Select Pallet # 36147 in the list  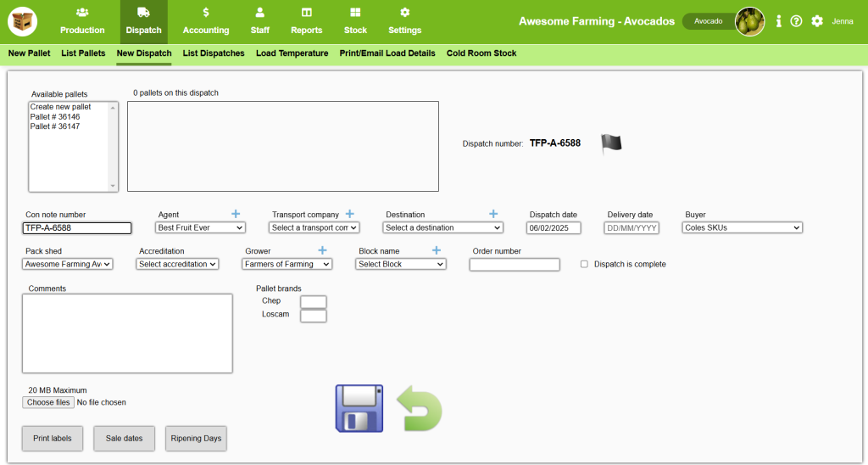55,126
